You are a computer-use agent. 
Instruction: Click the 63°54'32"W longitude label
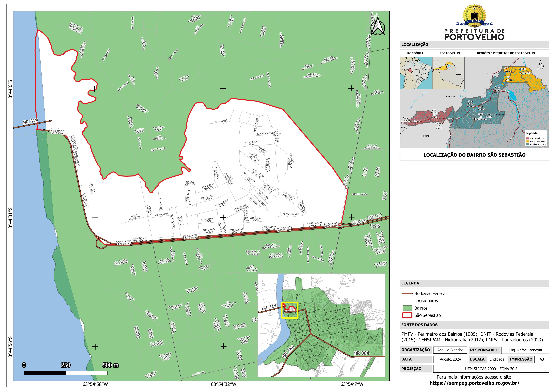224,384
